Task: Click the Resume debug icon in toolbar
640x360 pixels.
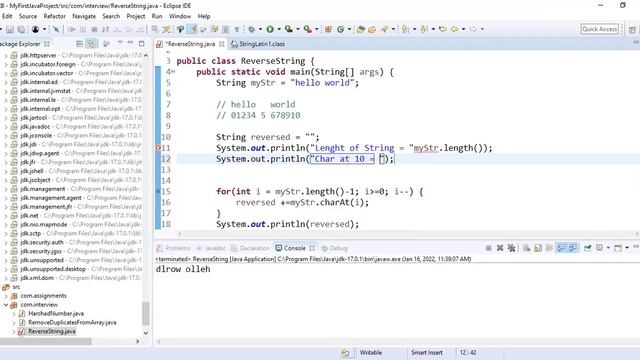Action: 72,29
